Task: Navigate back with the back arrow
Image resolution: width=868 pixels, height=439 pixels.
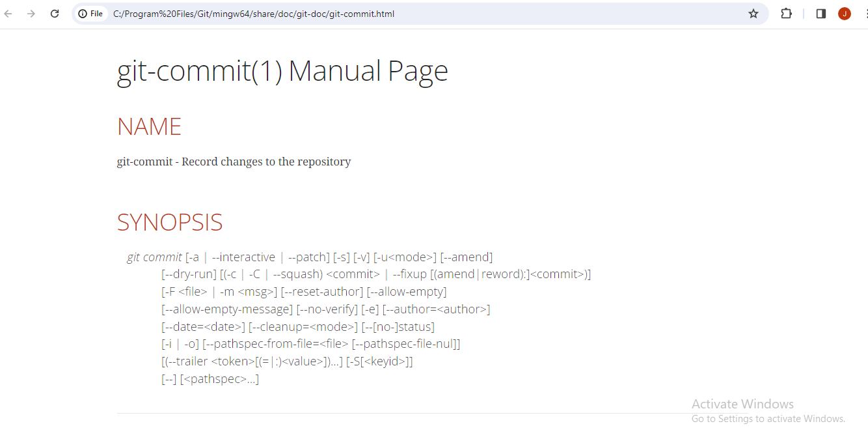Action: pos(8,13)
